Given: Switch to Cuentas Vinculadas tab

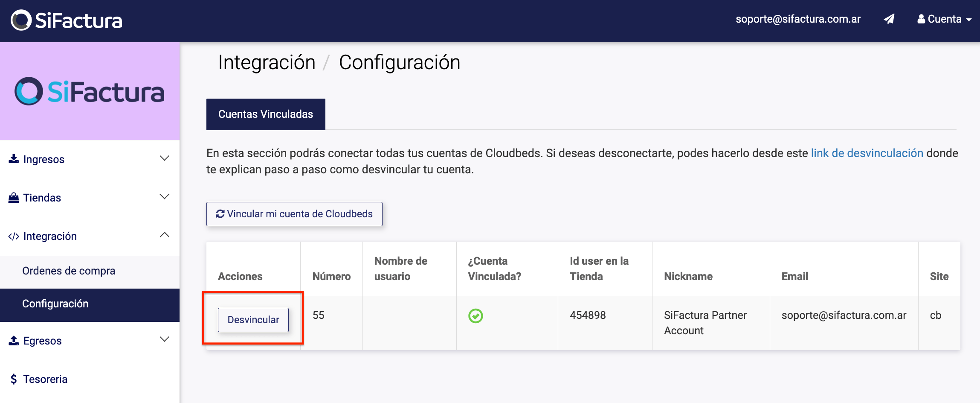Looking at the screenshot, I should pos(266,114).
